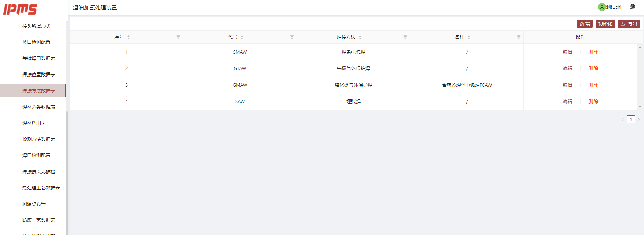This screenshot has height=235, width=644.
Task: Delete the SAW row
Action: (593, 101)
